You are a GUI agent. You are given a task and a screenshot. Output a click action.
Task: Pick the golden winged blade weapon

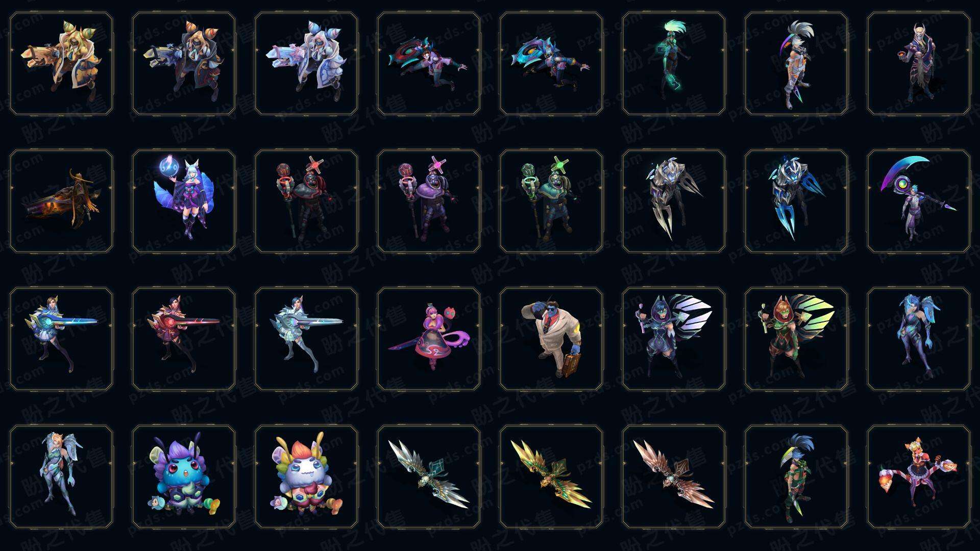[551, 477]
